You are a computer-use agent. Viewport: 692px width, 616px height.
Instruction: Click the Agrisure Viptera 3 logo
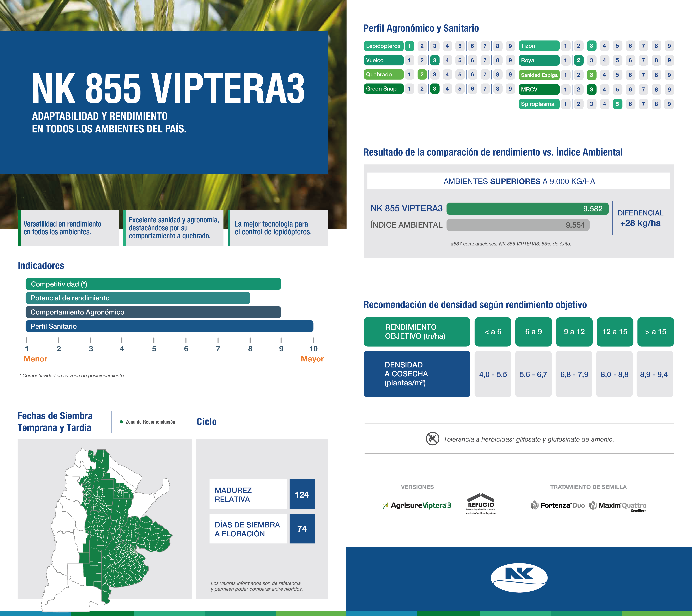point(417,505)
